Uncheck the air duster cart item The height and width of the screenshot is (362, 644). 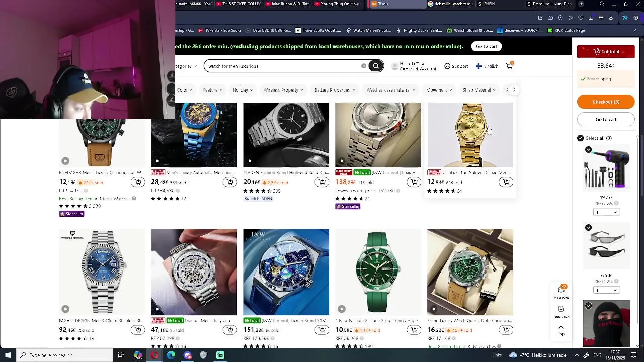588,149
